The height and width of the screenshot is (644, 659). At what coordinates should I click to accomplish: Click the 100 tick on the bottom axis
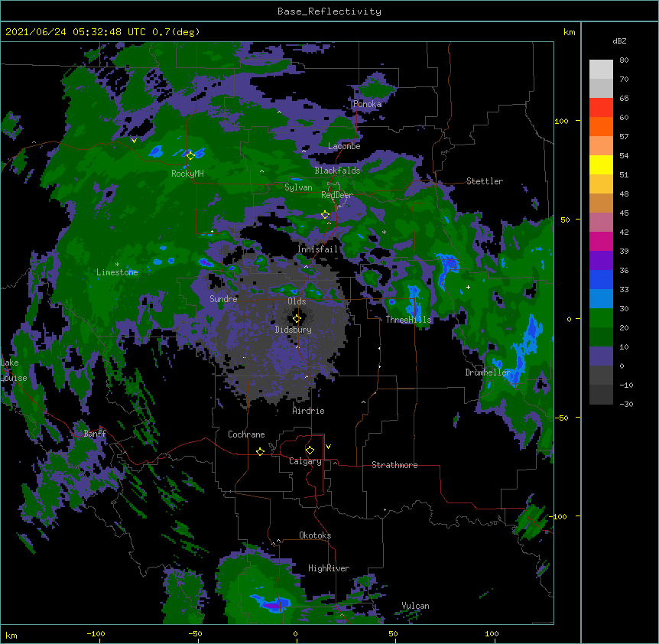(x=492, y=633)
